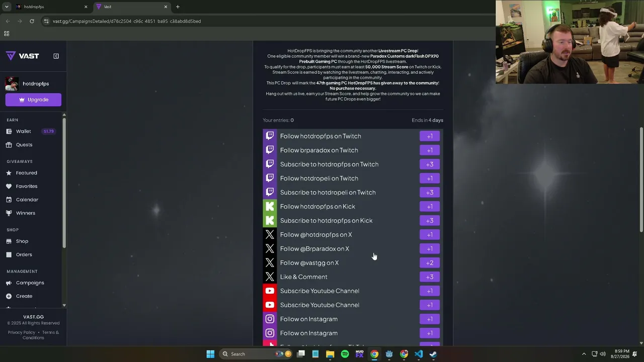Click the Windows taskbar Search box
This screenshot has height=362, width=644.
click(257, 354)
